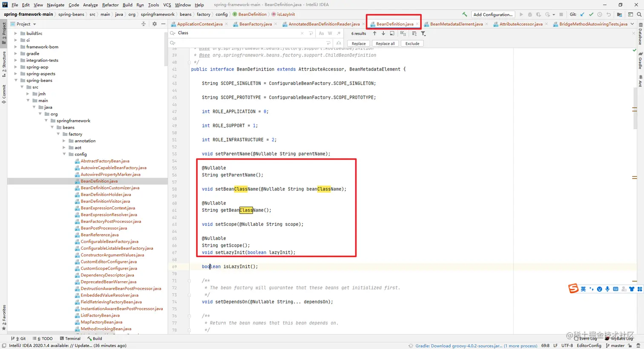
Task: Click the Build Project hammer icon
Action: pyautogui.click(x=464, y=14)
